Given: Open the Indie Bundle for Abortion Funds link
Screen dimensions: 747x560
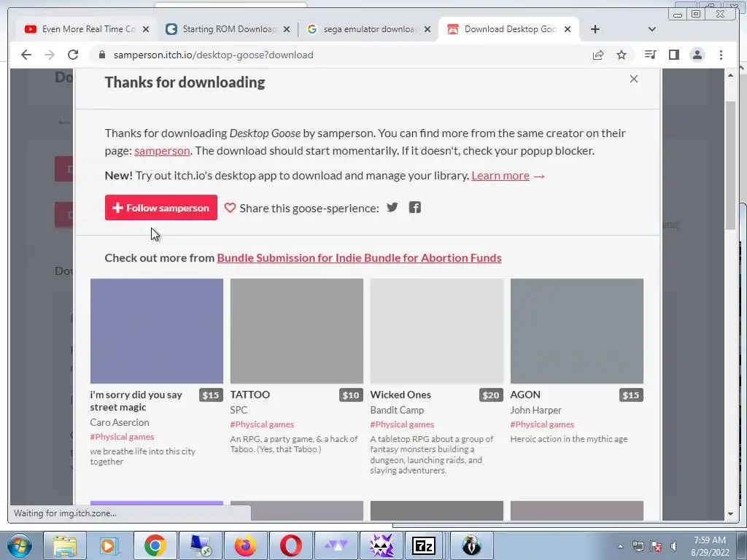Looking at the screenshot, I should click(x=359, y=257).
